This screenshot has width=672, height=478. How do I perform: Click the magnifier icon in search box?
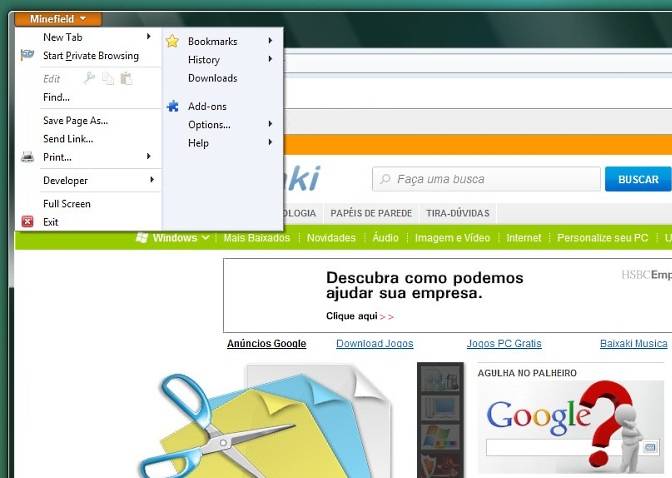[x=385, y=179]
